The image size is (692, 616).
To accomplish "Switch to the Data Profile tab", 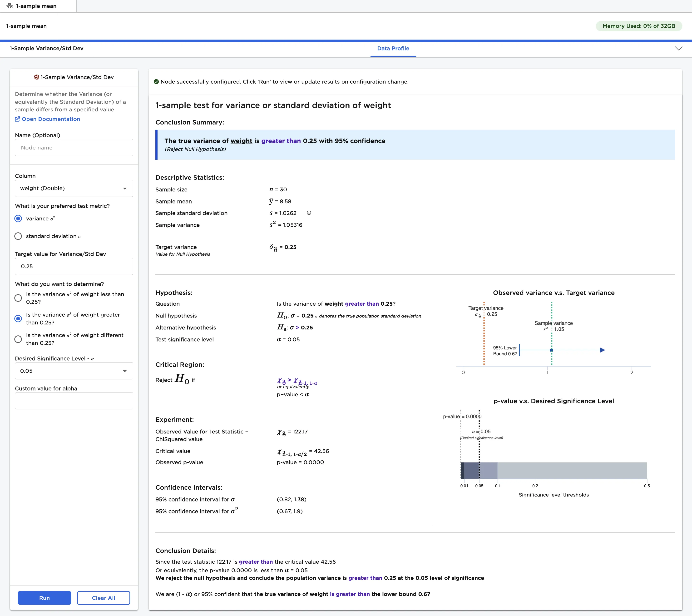I will click(x=393, y=48).
